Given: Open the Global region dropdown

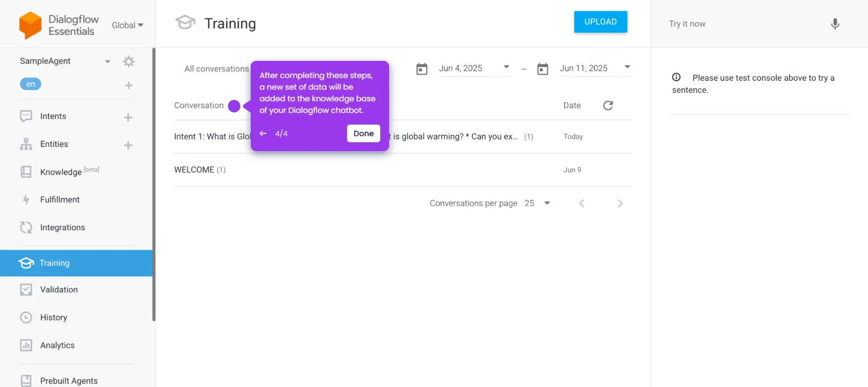Looking at the screenshot, I should click(127, 25).
